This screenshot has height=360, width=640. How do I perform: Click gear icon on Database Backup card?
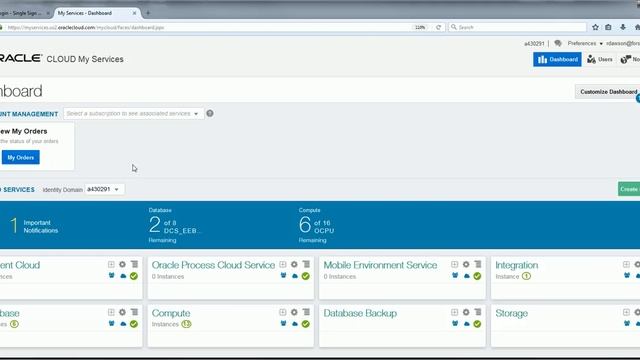(466, 312)
